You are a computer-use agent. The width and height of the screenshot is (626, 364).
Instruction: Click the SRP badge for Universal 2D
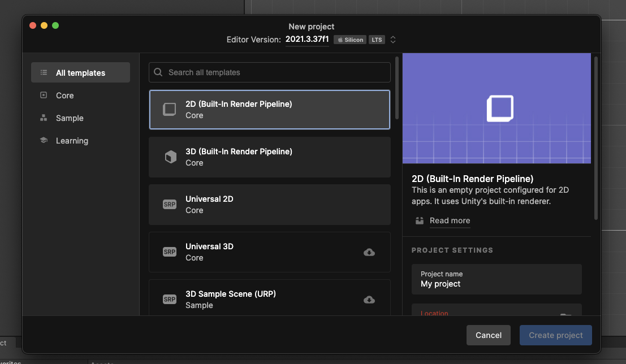(170, 205)
